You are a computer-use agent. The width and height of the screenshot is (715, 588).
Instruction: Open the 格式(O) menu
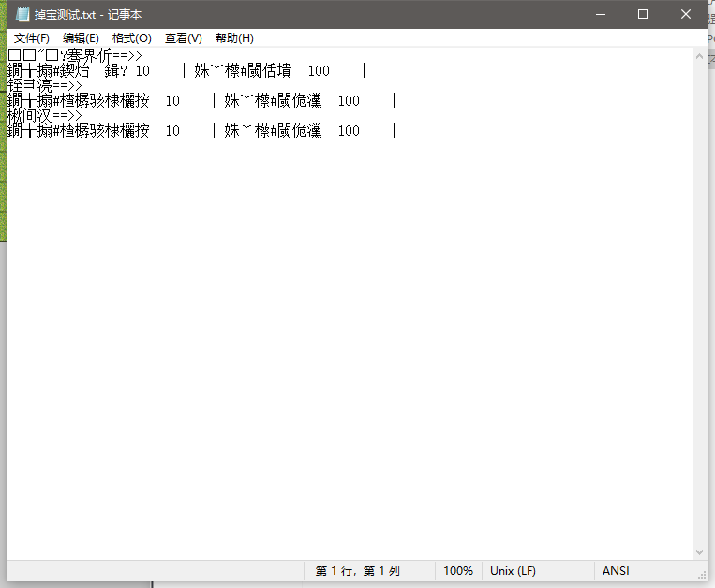click(132, 38)
